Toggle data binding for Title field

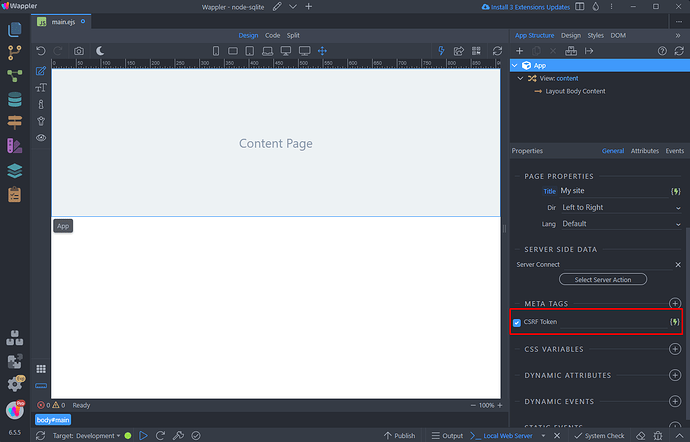tap(675, 190)
